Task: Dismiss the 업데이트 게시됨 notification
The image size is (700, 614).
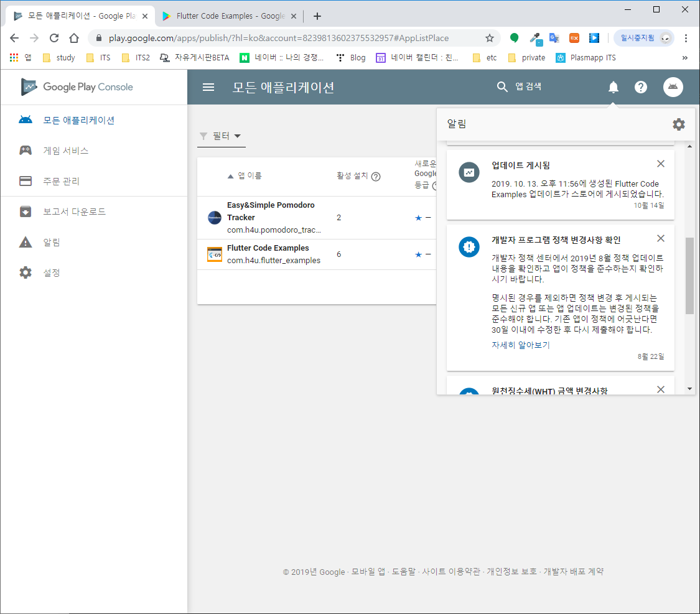Action: (661, 164)
